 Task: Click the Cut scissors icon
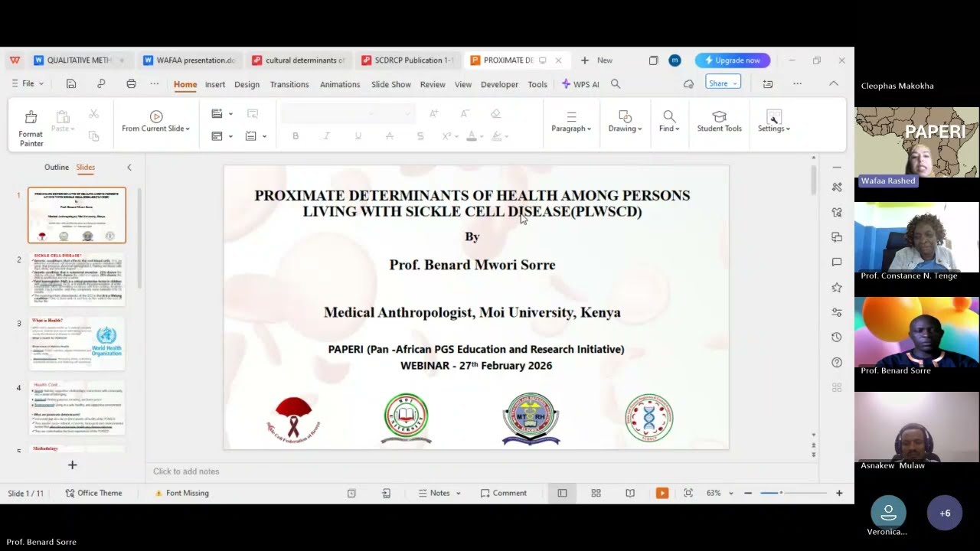tap(93, 114)
